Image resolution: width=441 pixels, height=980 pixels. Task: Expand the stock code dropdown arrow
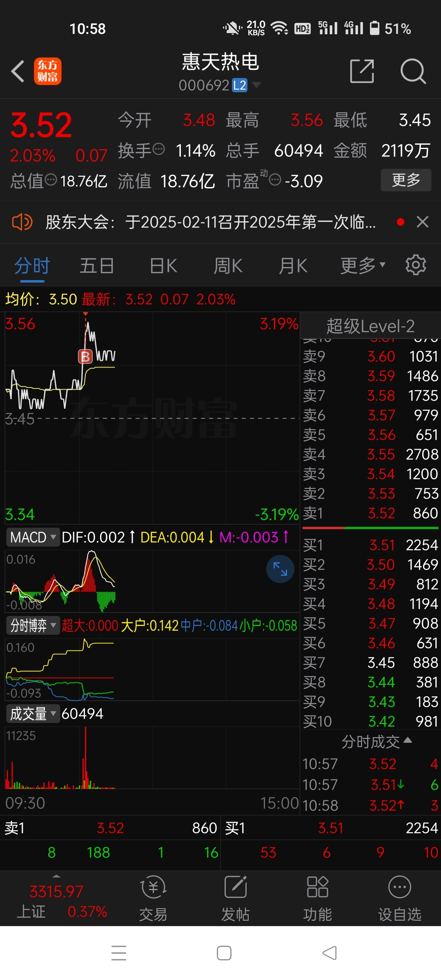(256, 85)
